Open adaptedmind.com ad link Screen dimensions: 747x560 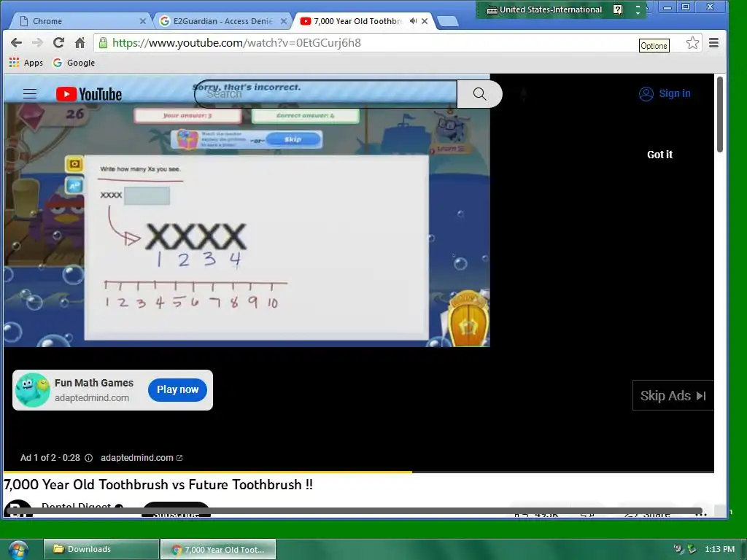click(x=142, y=458)
